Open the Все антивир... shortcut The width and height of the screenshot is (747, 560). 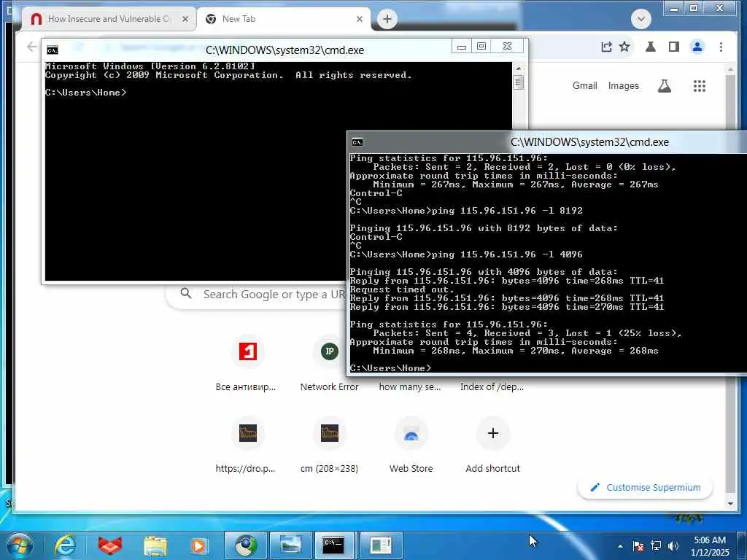click(x=247, y=365)
